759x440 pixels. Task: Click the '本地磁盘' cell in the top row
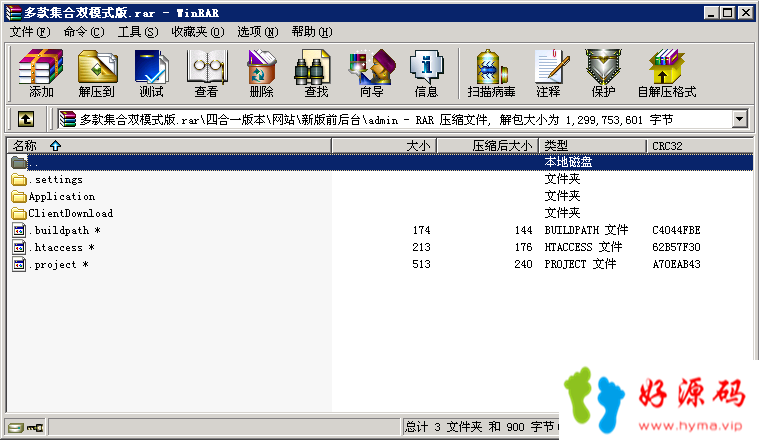click(x=568, y=162)
